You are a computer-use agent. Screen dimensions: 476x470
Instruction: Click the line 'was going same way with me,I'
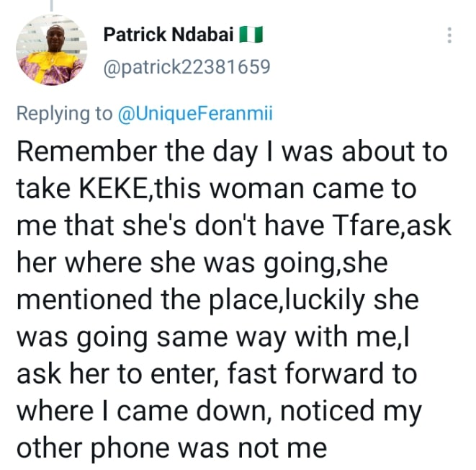point(213,337)
